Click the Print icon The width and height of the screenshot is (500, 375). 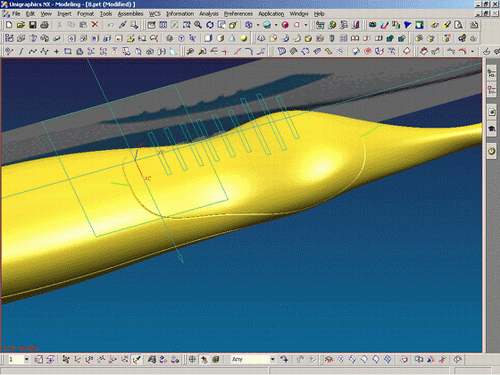pos(44,25)
